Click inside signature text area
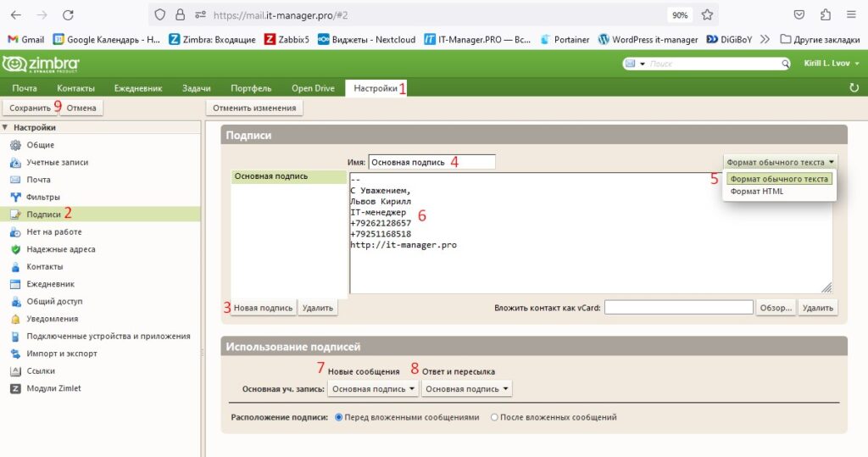This screenshot has width=868, height=457. (x=591, y=232)
